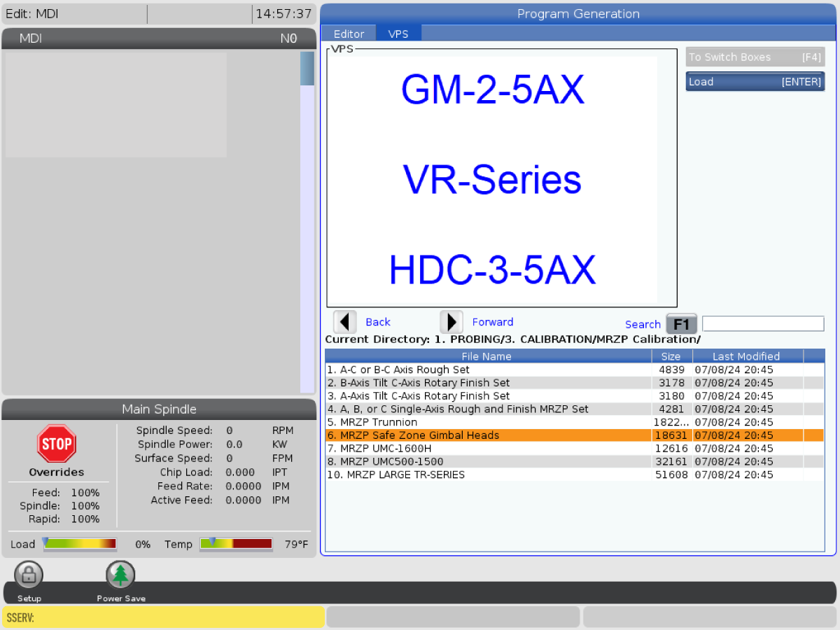
Task: Click the MDI program text area
Action: click(x=116, y=105)
